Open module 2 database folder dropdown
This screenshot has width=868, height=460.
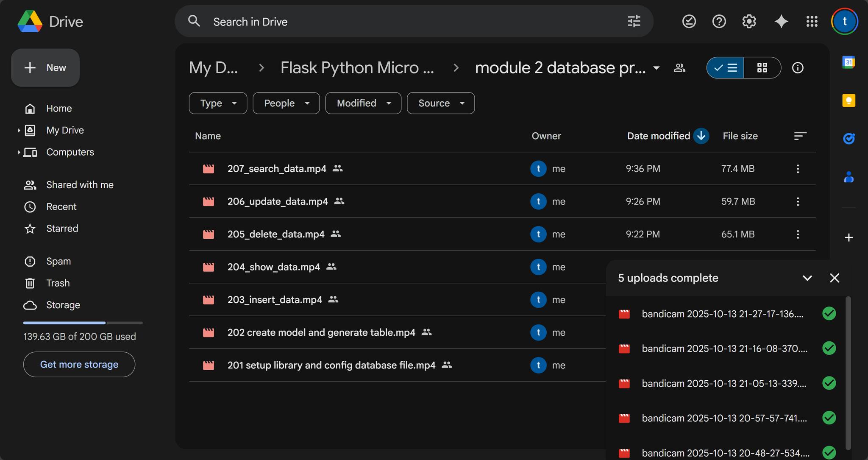[656, 68]
